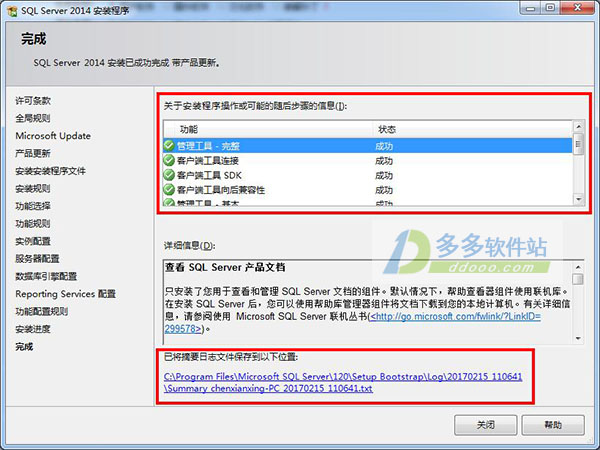Click the Microsoft Update step in sidebar
The height and width of the screenshot is (450, 600).
[x=53, y=136]
